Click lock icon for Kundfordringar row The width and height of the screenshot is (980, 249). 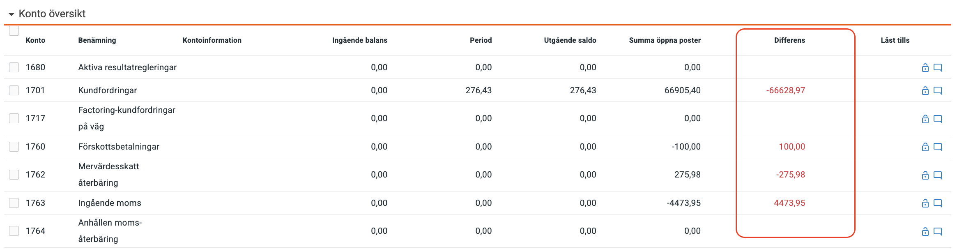[x=925, y=91]
